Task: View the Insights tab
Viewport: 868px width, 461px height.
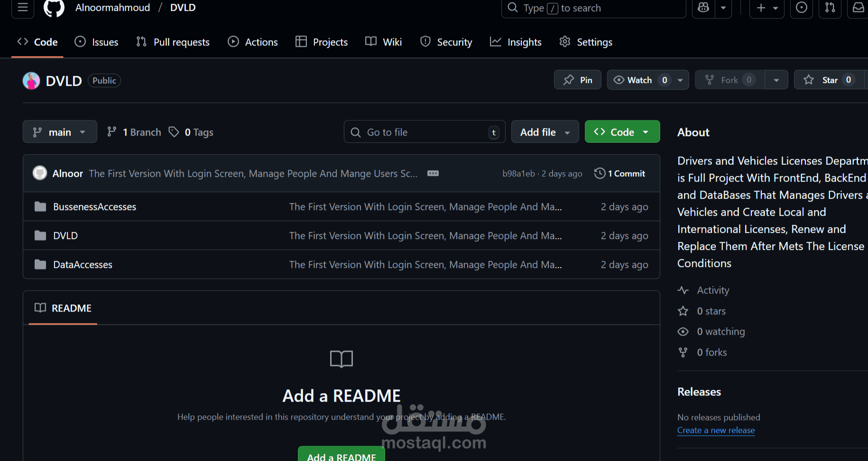Action: click(x=516, y=42)
